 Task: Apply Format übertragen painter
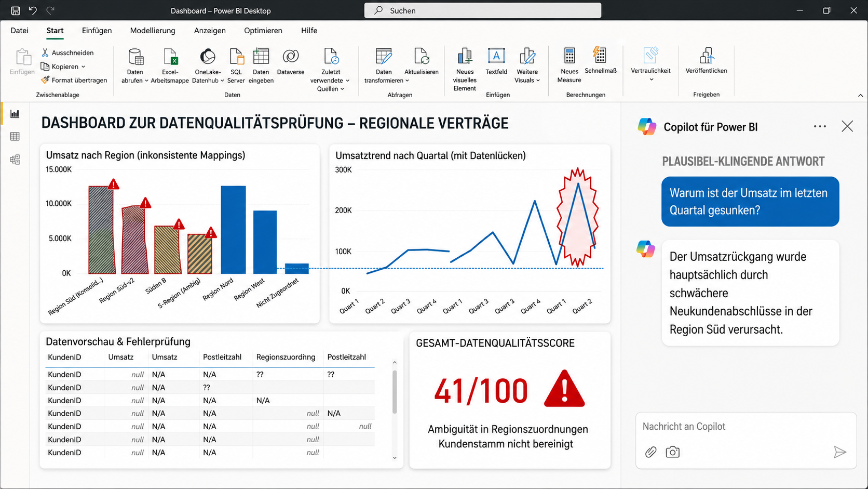click(x=74, y=80)
